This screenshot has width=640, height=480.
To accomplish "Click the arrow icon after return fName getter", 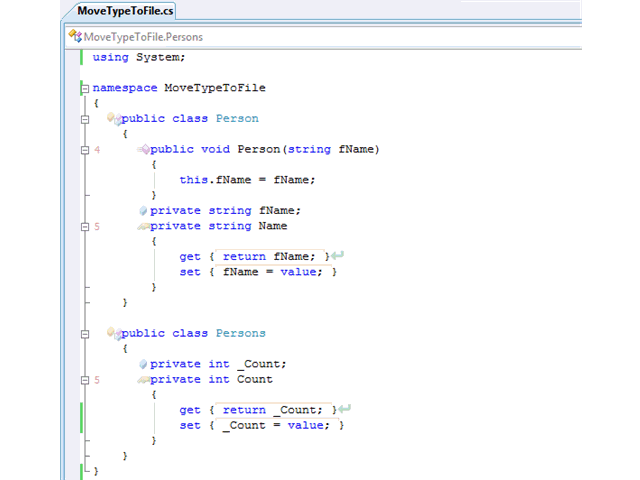I will tap(338, 256).
